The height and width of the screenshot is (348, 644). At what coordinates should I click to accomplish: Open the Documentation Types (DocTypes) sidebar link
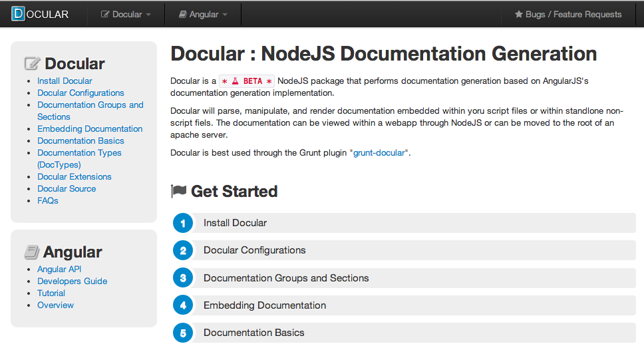point(79,158)
